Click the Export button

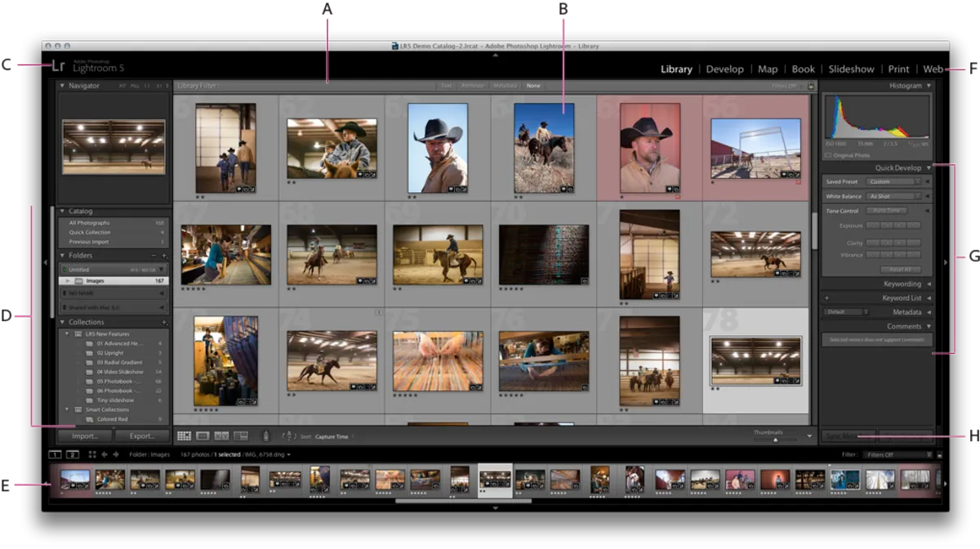(x=141, y=436)
